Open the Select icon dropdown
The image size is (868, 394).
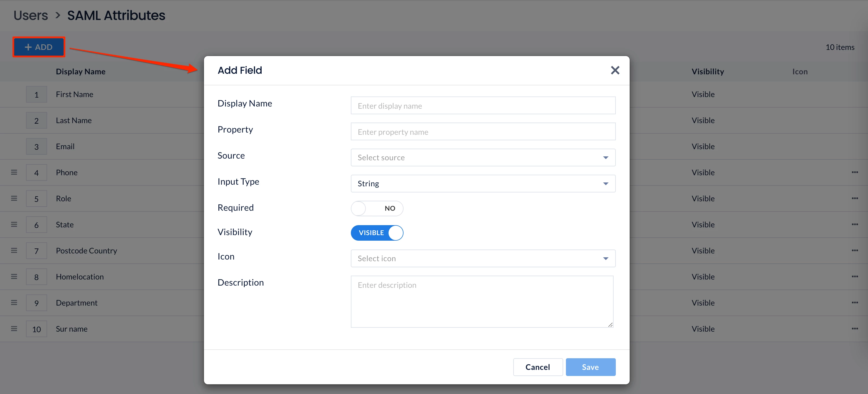482,258
